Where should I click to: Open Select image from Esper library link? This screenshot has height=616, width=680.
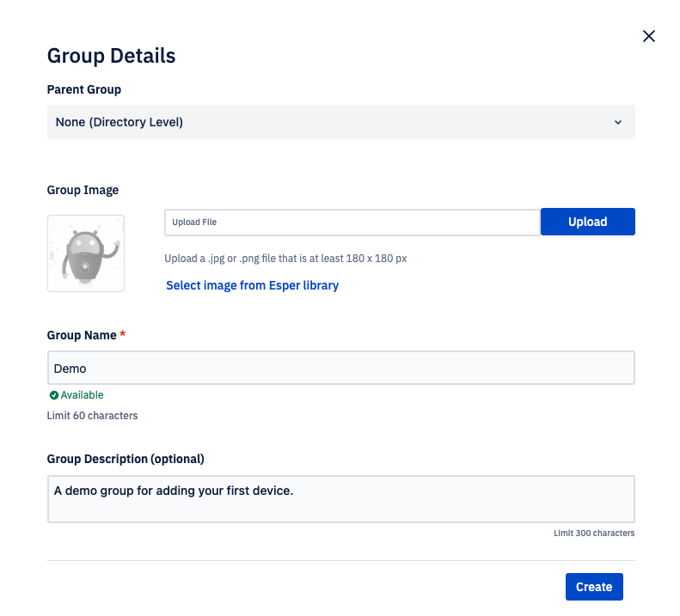tap(253, 285)
